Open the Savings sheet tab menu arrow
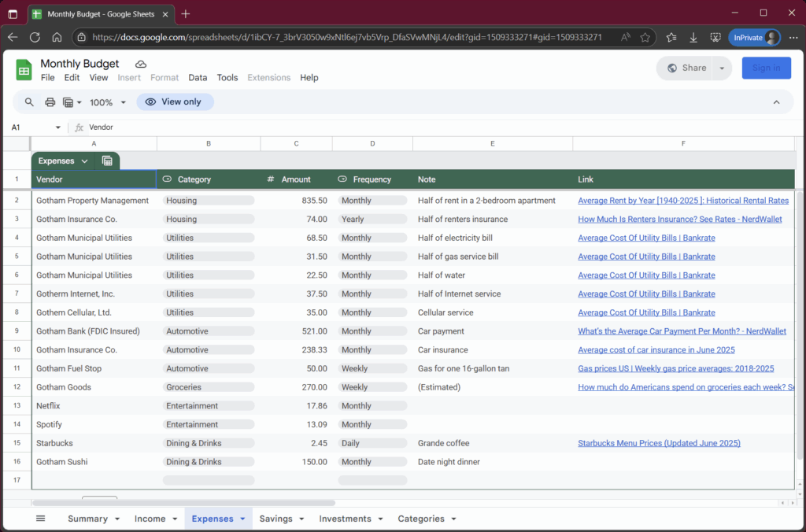Image resolution: width=806 pixels, height=532 pixels. [301, 519]
